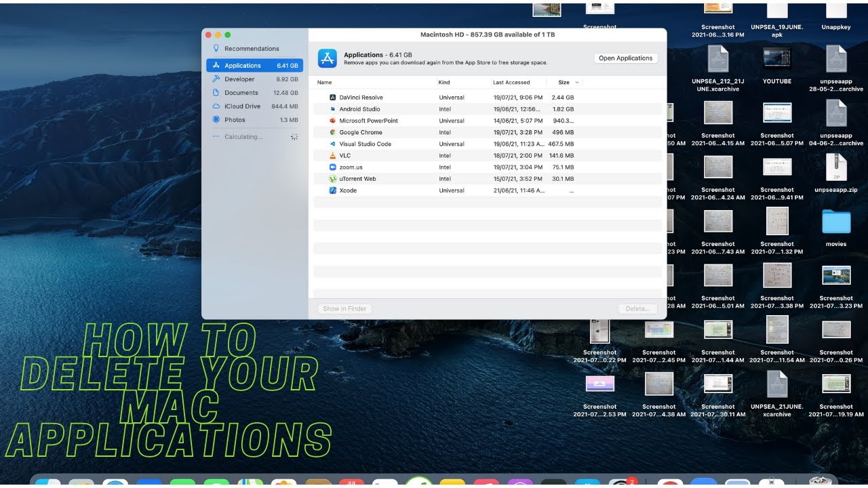Screen dimensions: 868x488
Task: Select Screenshot 2021-07...4.38 AM on the desktop
Action: pyautogui.click(x=659, y=394)
